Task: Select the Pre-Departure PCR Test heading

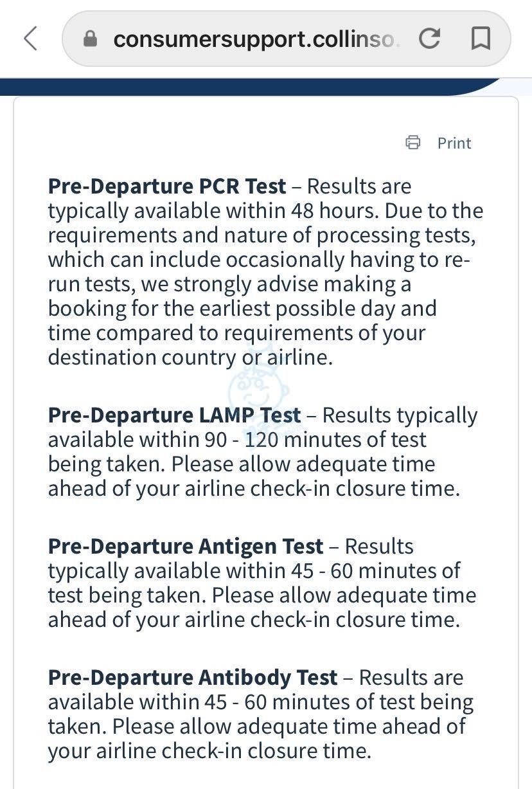Action: point(167,186)
